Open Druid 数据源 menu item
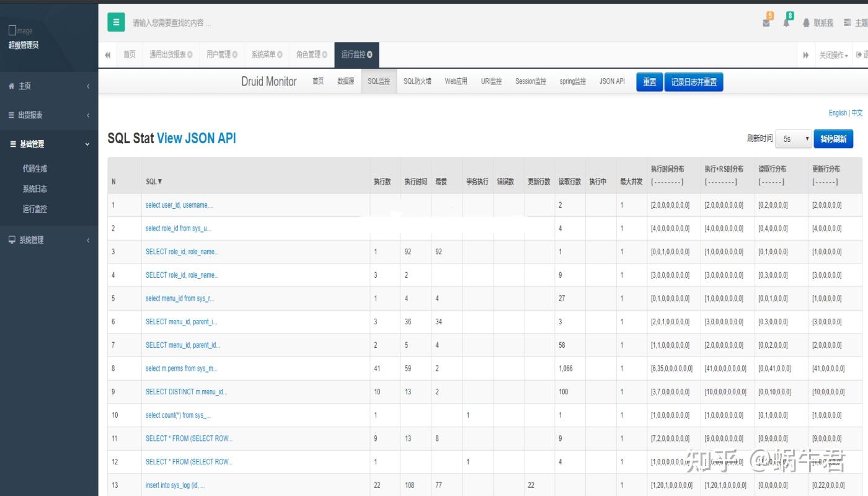868x496 pixels. [x=346, y=81]
